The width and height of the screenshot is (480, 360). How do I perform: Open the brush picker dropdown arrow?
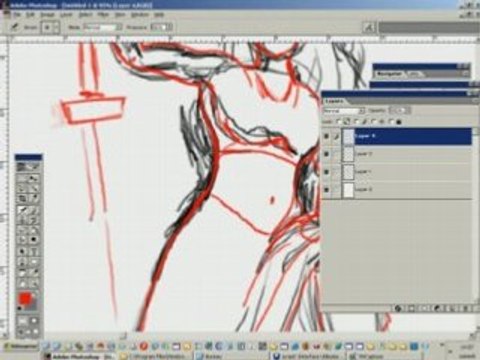56,27
